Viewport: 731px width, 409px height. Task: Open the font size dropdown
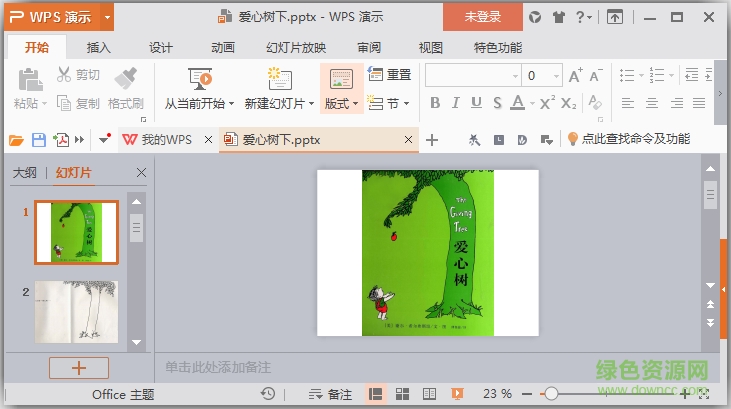coord(556,76)
